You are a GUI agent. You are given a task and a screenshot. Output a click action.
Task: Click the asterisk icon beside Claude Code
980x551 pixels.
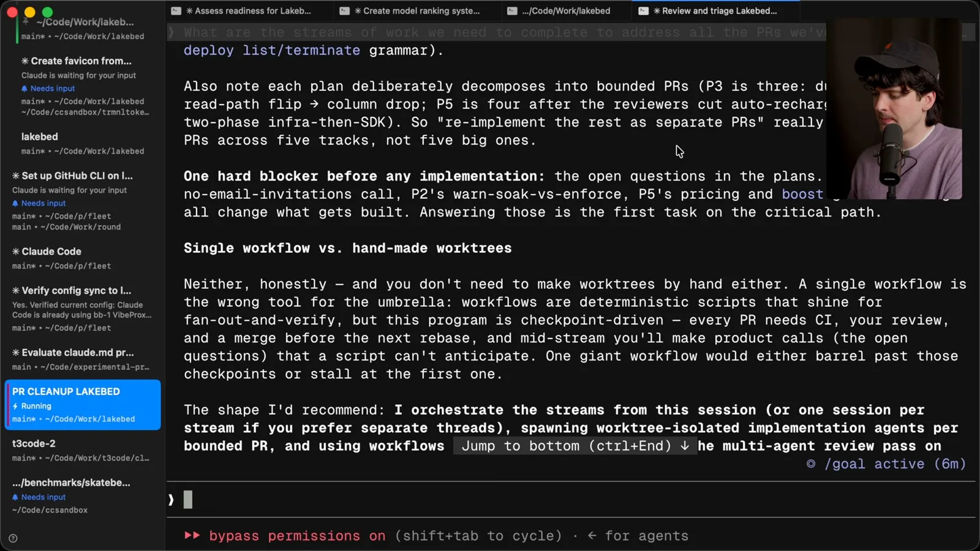coord(16,252)
